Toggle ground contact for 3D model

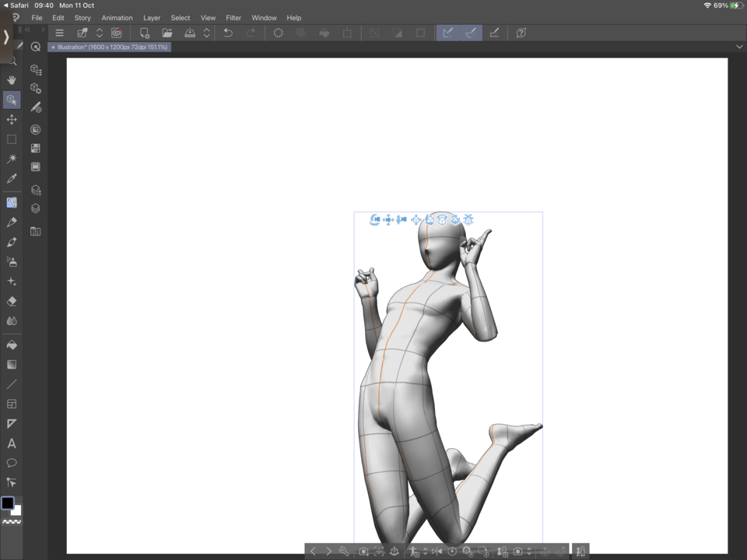click(x=394, y=551)
